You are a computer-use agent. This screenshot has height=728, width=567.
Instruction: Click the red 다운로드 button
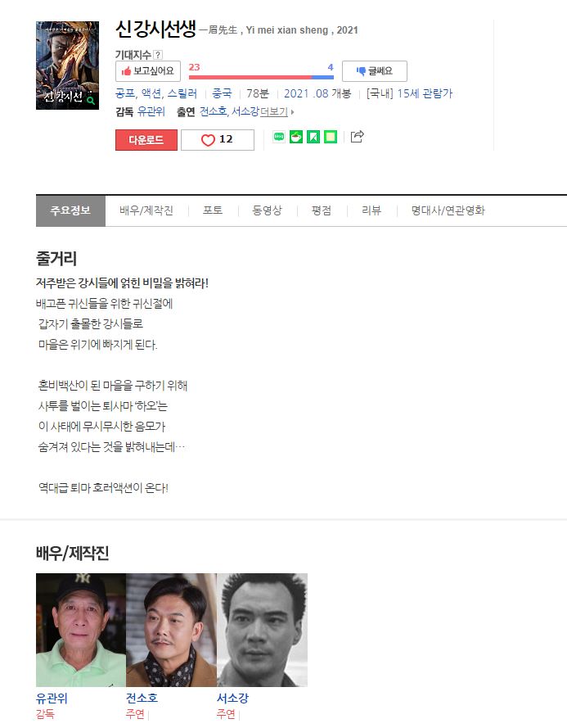pos(146,140)
